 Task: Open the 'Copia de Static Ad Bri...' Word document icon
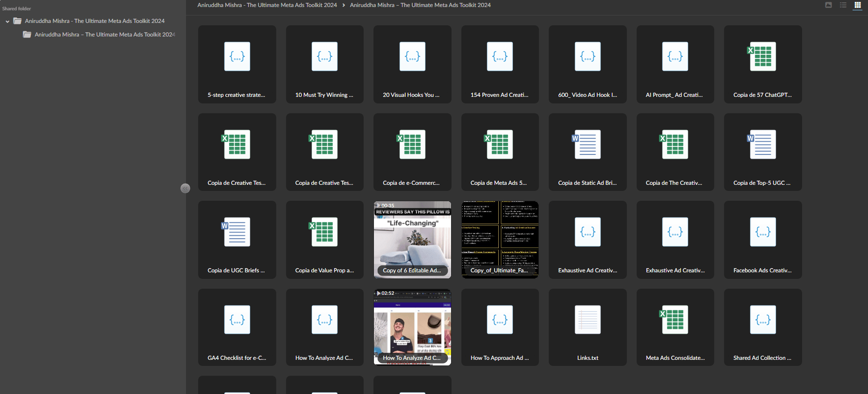point(587,145)
